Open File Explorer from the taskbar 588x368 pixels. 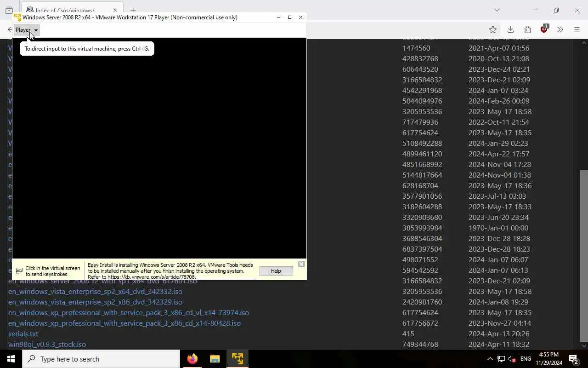[215, 359]
